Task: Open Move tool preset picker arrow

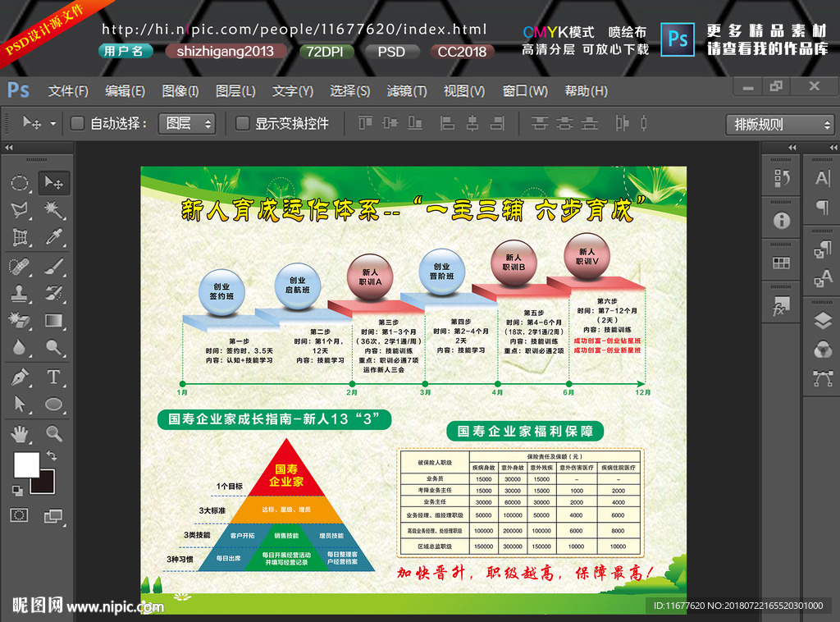Action: point(53,124)
